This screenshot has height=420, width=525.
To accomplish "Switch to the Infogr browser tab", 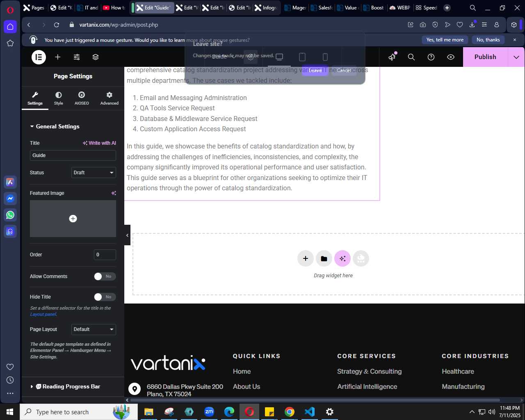I will (x=266, y=8).
